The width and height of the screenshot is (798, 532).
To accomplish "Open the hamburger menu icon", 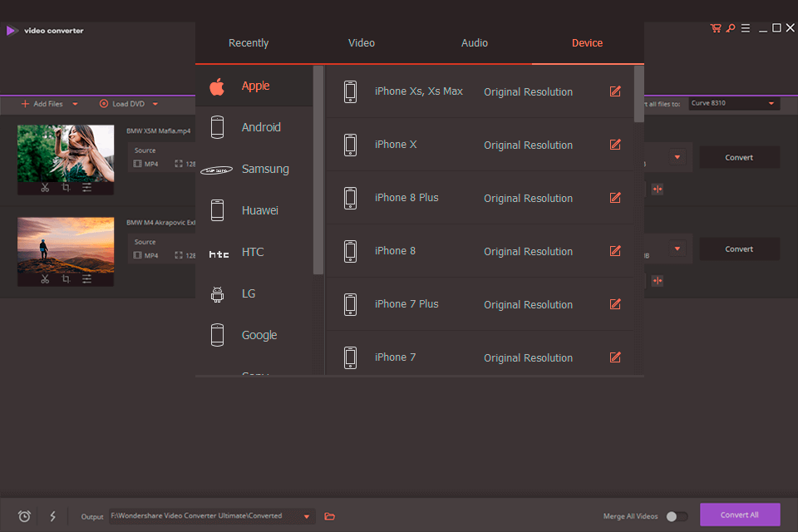I will pos(745,28).
